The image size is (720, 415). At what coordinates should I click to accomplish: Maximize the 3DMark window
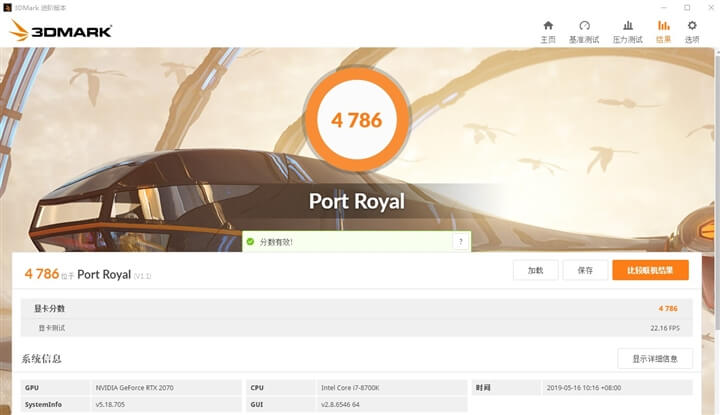[687, 7]
